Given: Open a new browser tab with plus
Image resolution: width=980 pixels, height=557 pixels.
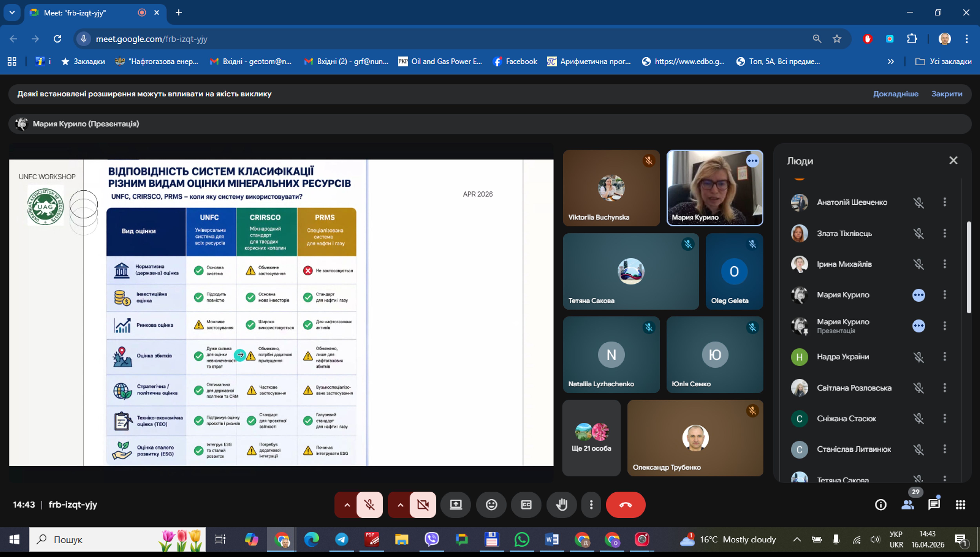Looking at the screenshot, I should tap(179, 13).
